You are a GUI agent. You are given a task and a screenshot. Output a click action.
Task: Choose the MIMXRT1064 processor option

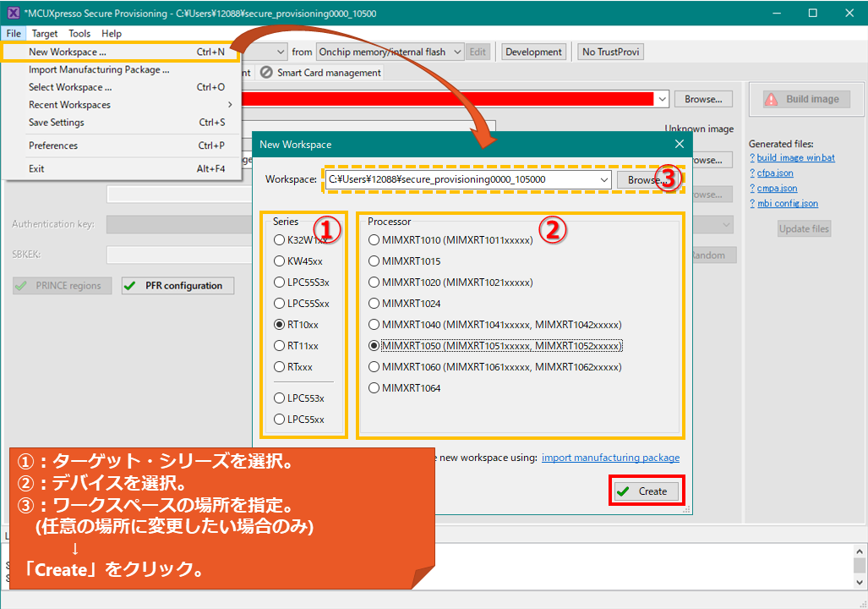[374, 388]
